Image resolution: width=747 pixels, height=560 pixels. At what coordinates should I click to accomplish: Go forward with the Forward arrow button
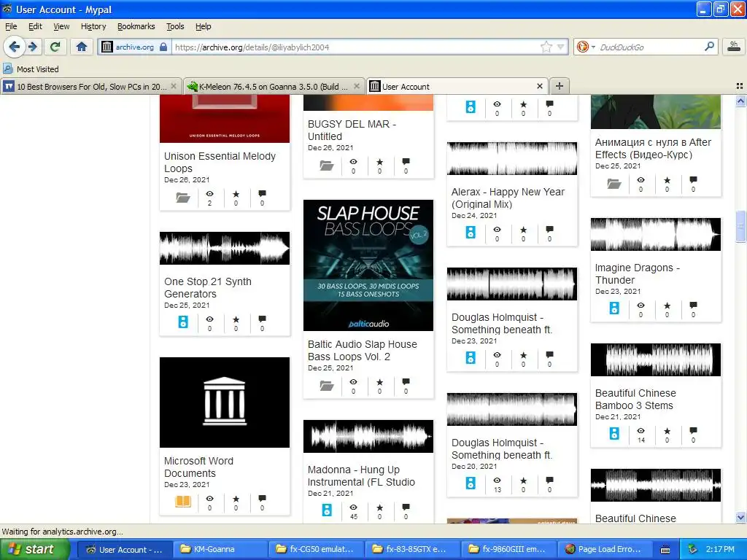33,47
